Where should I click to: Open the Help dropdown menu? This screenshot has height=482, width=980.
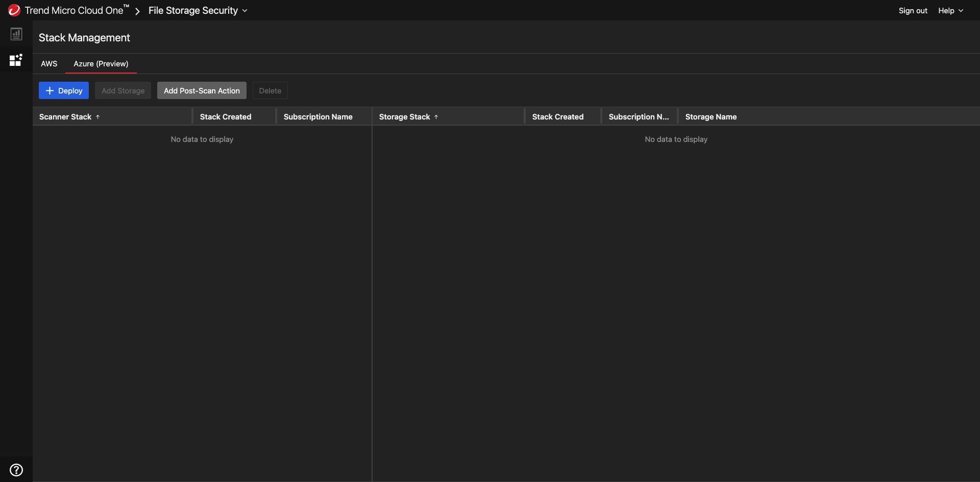click(950, 11)
